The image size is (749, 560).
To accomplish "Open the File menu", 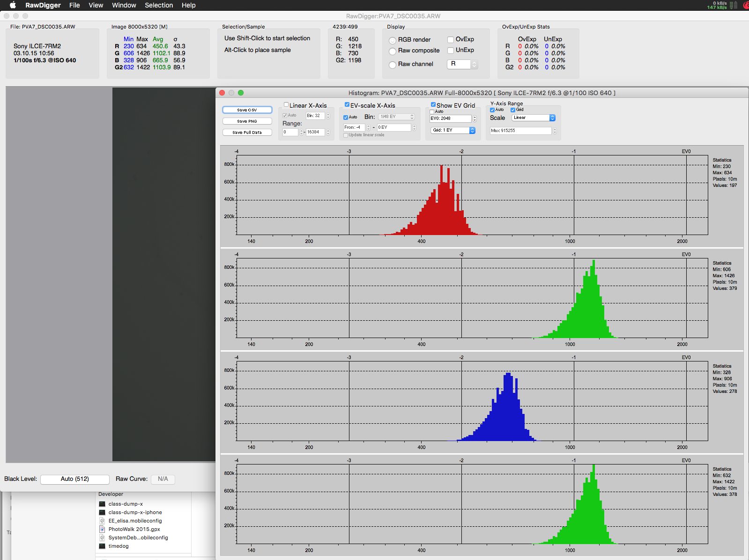I will (74, 5).
